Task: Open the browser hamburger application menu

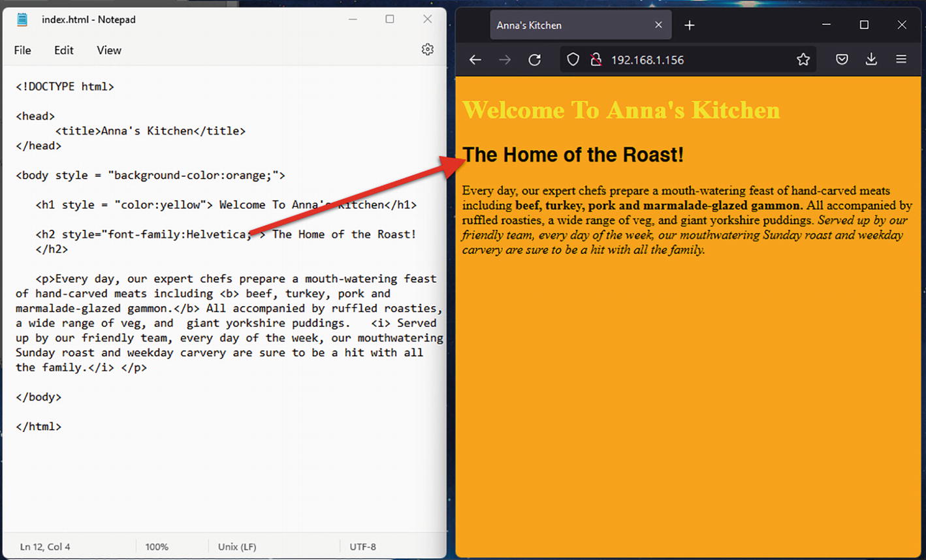Action: tap(901, 60)
